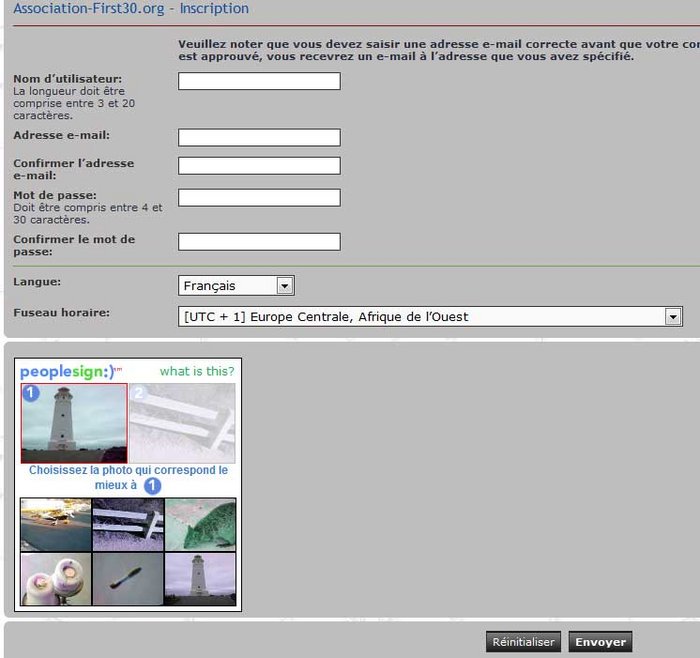Screen dimensions: 700x658
Task: Expand the Fuseau horaire timezone dropdown
Action: (430, 317)
